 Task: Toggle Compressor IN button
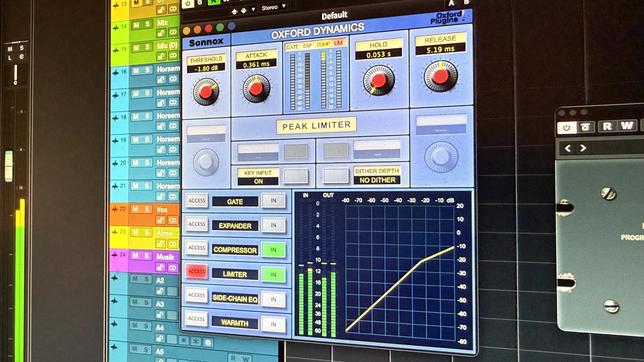pos(273,250)
